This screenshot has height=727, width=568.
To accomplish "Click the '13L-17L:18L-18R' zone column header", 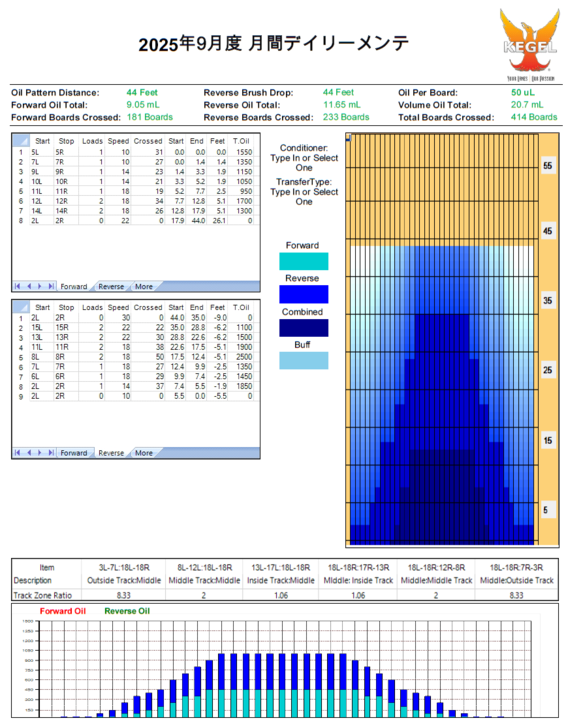I will point(281,568).
